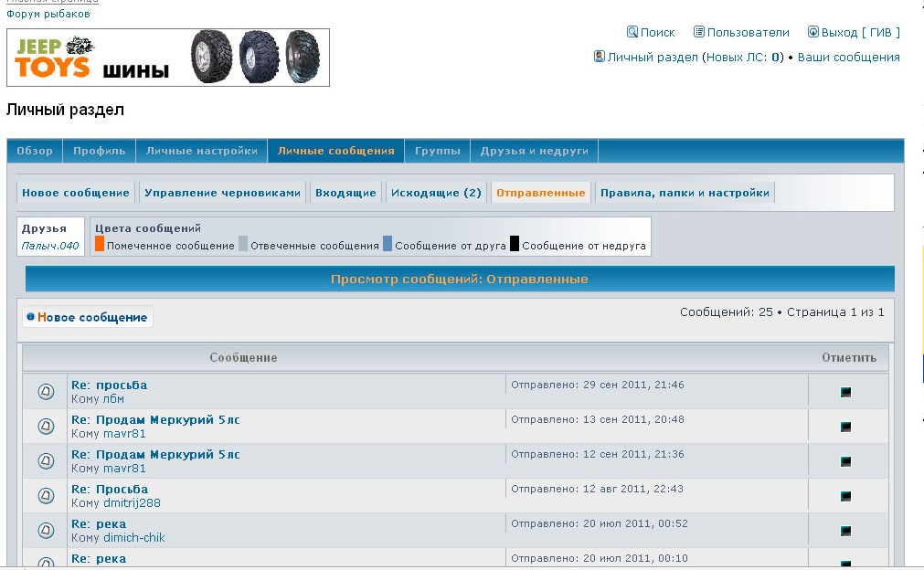Viewport: 924px width, 570px height.
Task: Click the Личный раздел user icon
Action: coord(600,57)
